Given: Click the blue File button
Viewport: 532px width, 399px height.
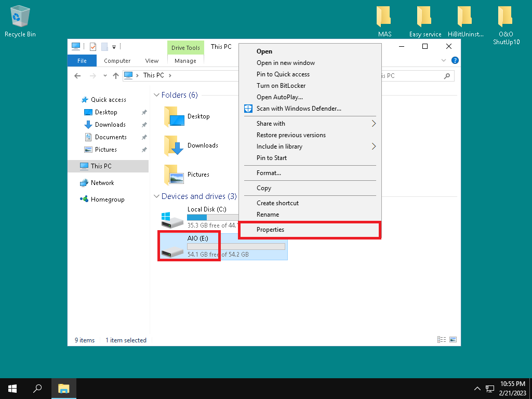Looking at the screenshot, I should click(x=82, y=61).
